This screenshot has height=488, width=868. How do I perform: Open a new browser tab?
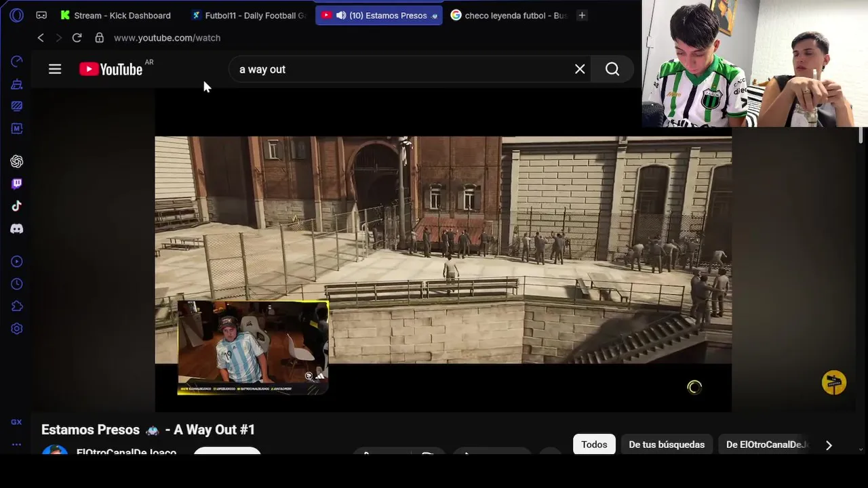582,15
